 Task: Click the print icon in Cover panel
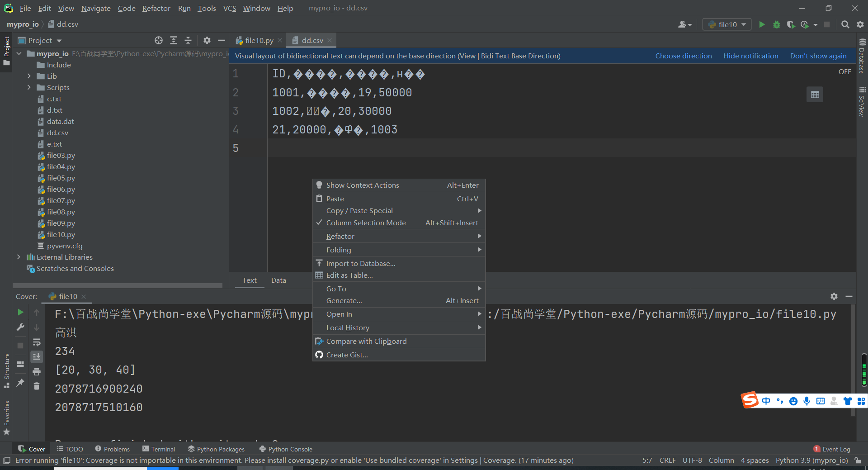tap(37, 371)
